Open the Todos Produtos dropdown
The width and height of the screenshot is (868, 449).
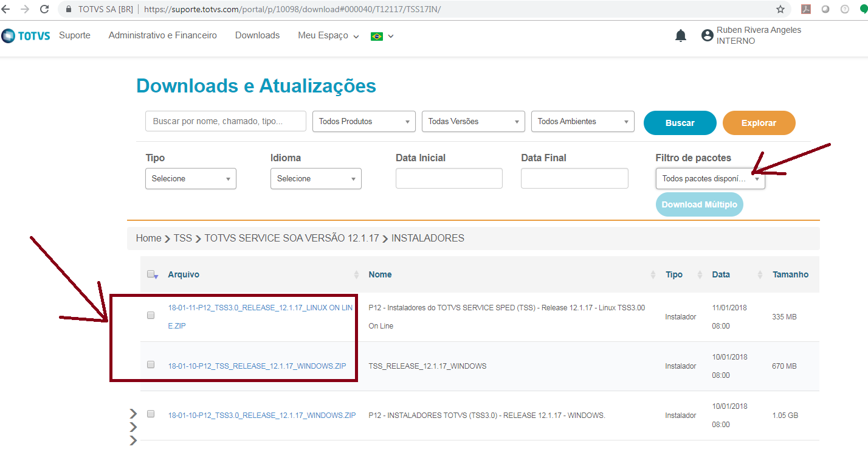[364, 121]
